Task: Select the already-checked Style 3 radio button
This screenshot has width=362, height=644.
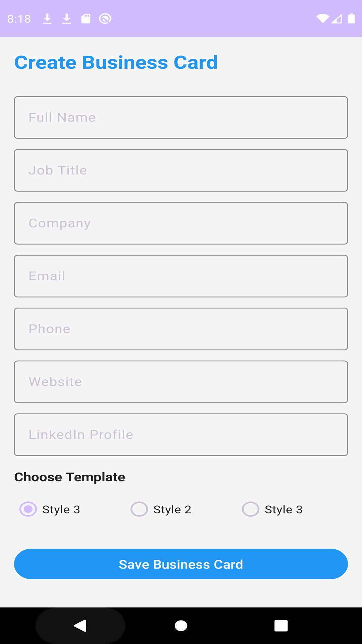Action: 28,509
